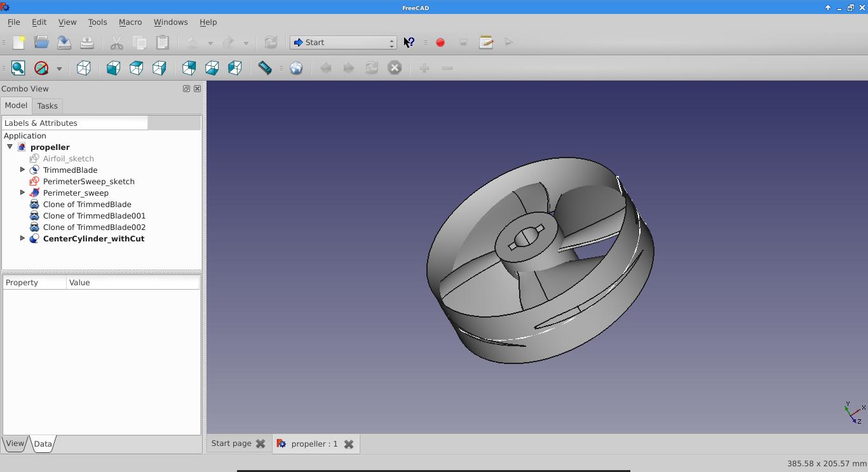
Task: Float the Combo View panel
Action: coord(186,89)
